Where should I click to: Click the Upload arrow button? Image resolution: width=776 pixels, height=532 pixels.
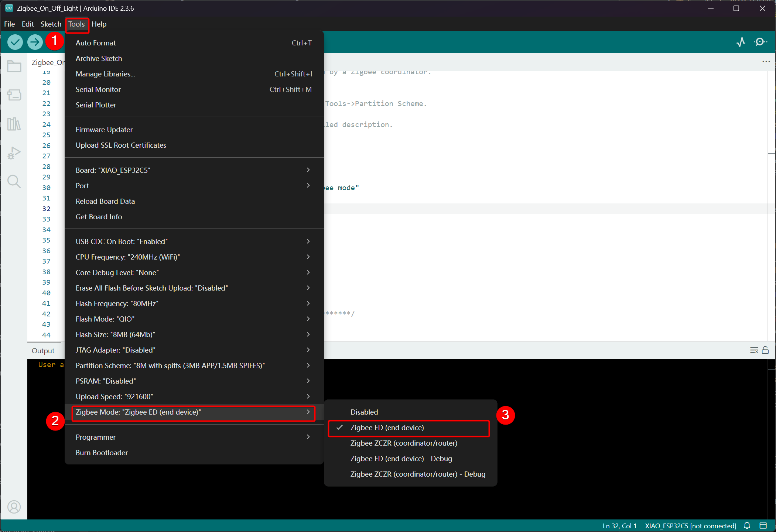click(x=35, y=42)
